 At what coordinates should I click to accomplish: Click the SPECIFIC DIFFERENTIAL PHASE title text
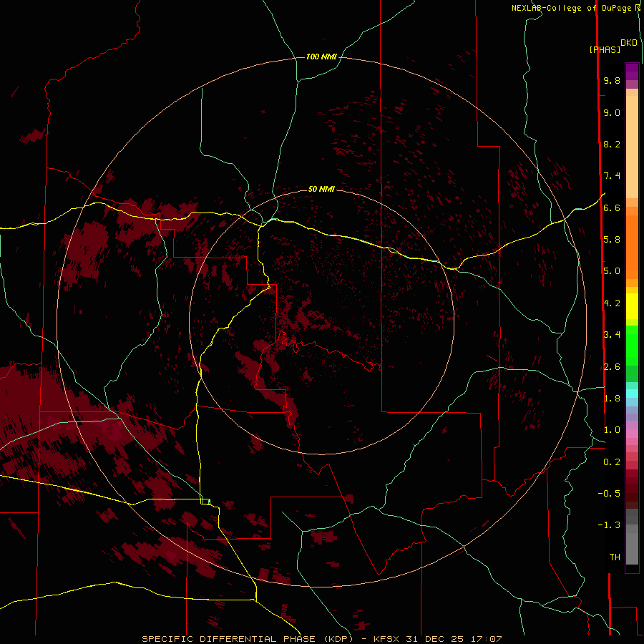(x=228, y=639)
